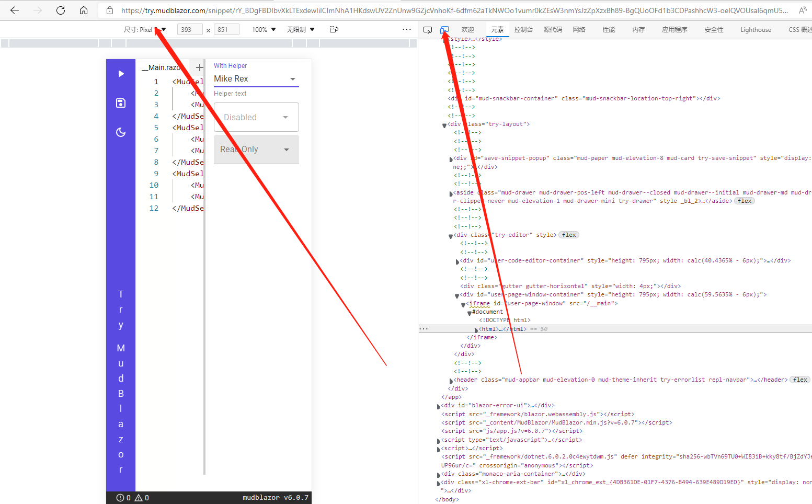The height and width of the screenshot is (504, 812).
Task: Activate the inspect element picker icon in DevTools
Action: 428,30
